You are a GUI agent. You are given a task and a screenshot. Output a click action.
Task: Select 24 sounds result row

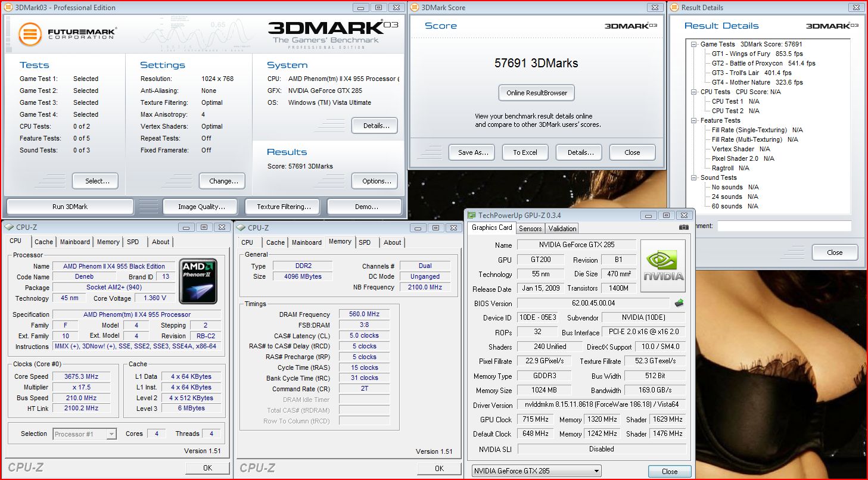[x=735, y=197]
